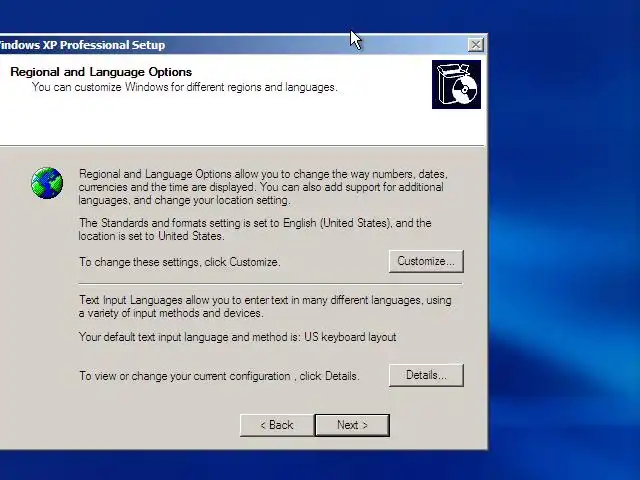This screenshot has height=480, width=640.
Task: Close the Windows XP Professional Setup dialog
Action: pyautogui.click(x=476, y=44)
